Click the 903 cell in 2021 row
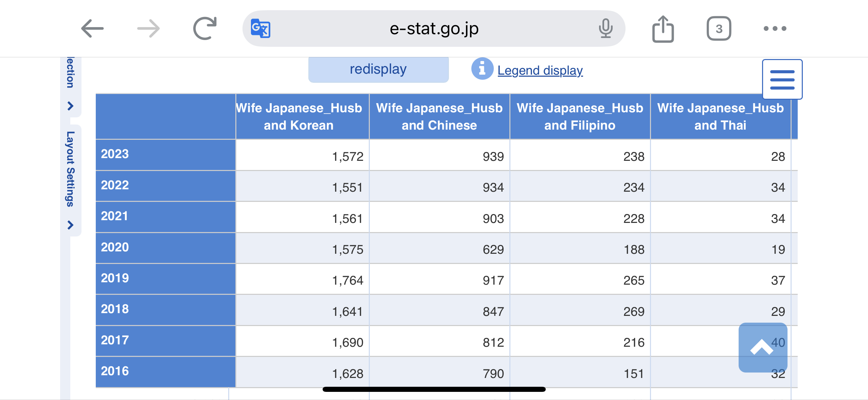Viewport: 868px width, 400px height. pyautogui.click(x=439, y=217)
